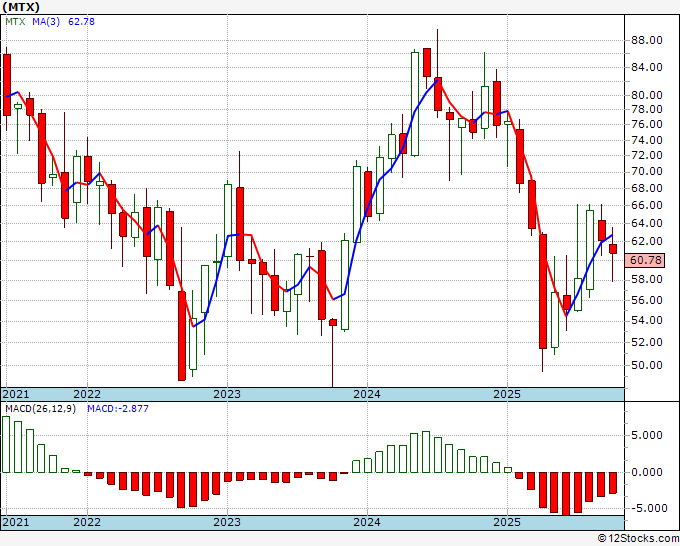Click the 62.00 price axis label
This screenshot has width=680, height=546.
(x=646, y=241)
